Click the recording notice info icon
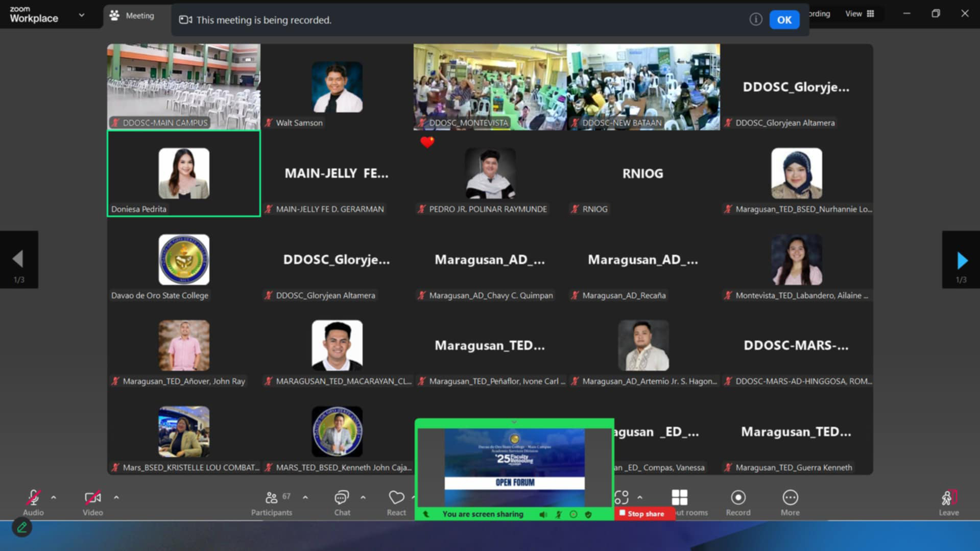The width and height of the screenshot is (980, 551). 755,19
